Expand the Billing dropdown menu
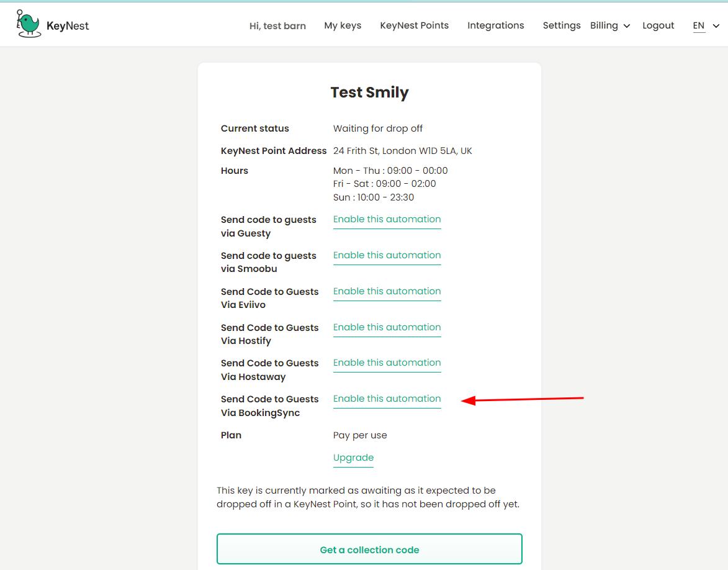The width and height of the screenshot is (728, 570). coord(609,25)
